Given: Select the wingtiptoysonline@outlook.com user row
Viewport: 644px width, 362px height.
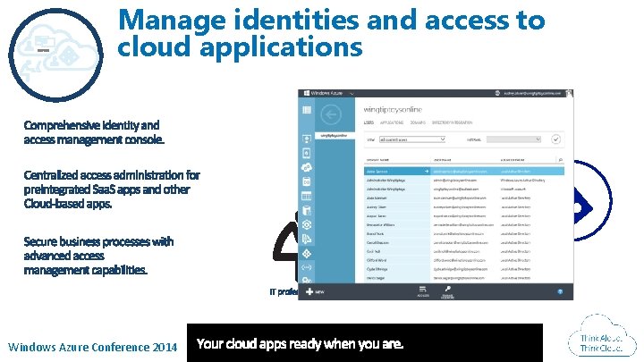Looking at the screenshot, I should coord(464,189).
